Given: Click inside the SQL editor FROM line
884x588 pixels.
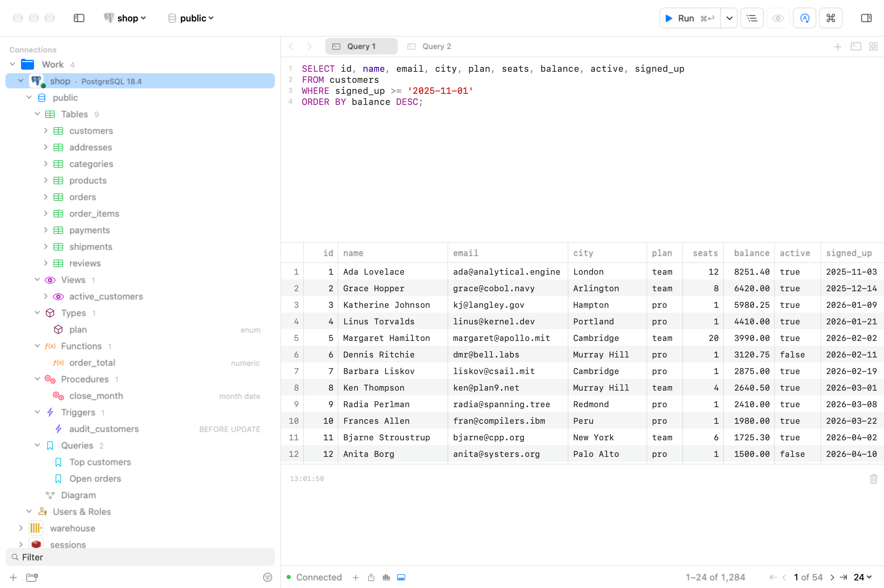Looking at the screenshot, I should (340, 80).
